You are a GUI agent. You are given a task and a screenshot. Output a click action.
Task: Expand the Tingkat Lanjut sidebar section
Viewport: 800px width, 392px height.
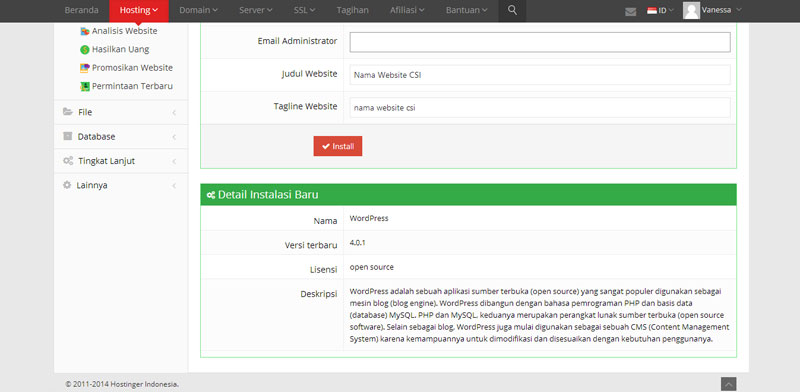[121, 161]
